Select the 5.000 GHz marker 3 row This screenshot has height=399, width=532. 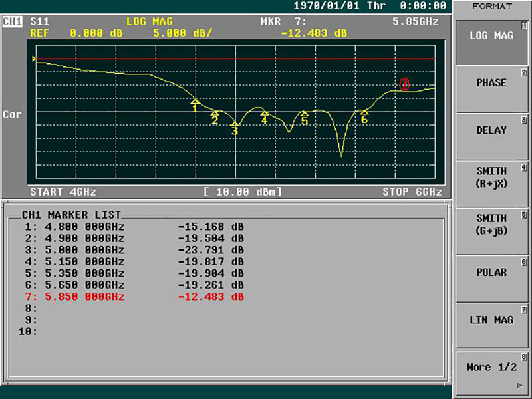[x=134, y=250]
